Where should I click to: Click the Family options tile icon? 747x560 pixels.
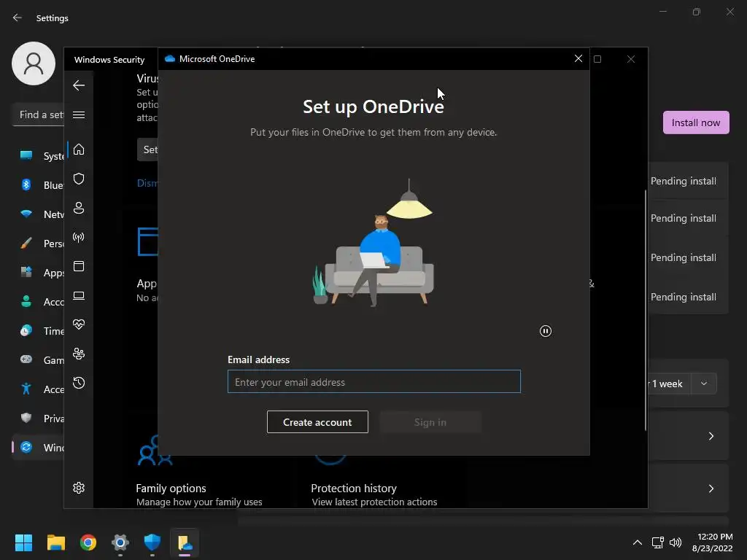[x=155, y=450]
